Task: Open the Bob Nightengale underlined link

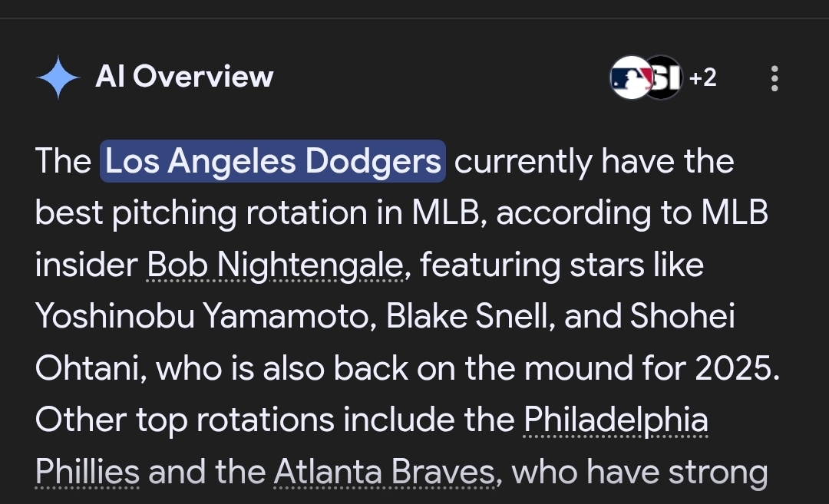Action: pos(276,265)
